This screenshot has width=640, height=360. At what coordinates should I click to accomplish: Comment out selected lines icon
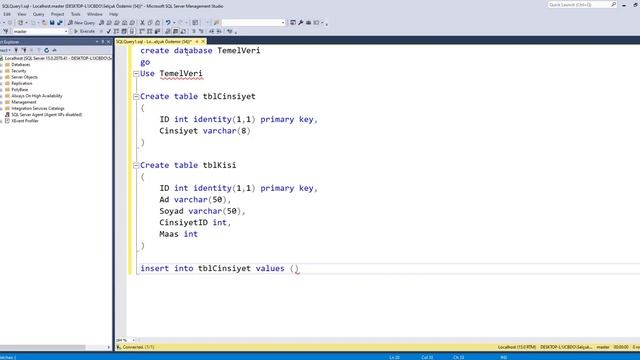[x=193, y=31]
